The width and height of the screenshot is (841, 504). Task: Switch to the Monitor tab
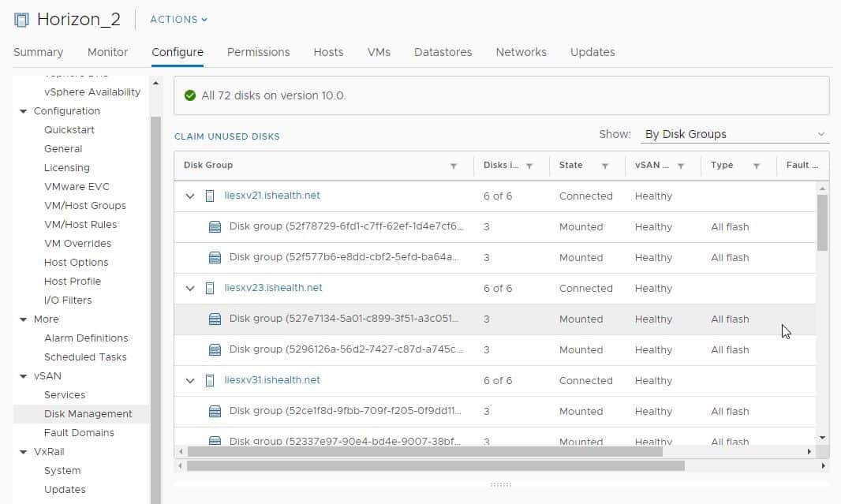pos(107,52)
